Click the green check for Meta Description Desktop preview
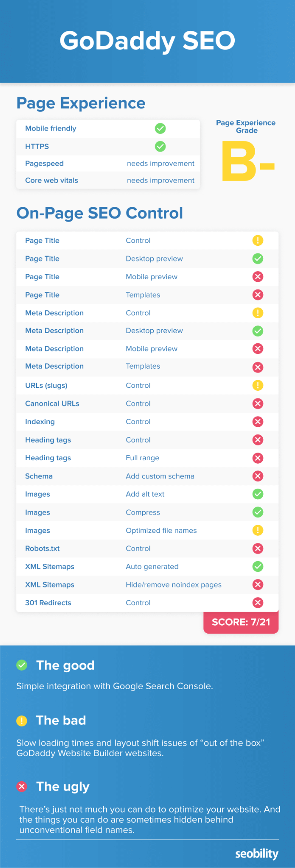Viewport: 295px width, 868px height. pos(258,331)
